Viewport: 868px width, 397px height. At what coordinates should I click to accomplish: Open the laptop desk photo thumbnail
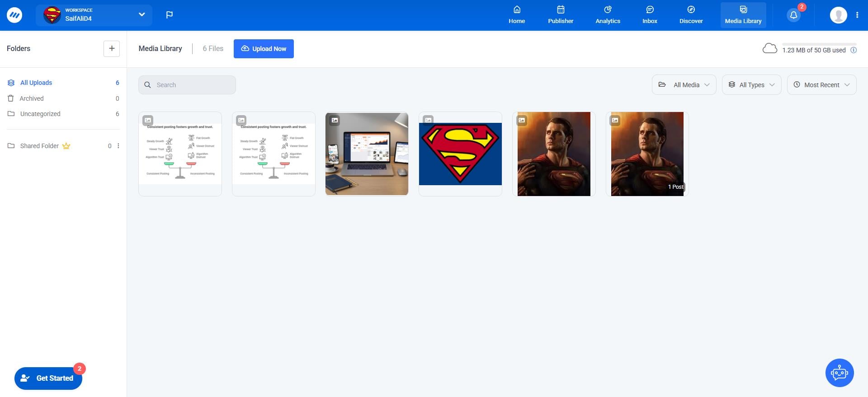(x=367, y=154)
